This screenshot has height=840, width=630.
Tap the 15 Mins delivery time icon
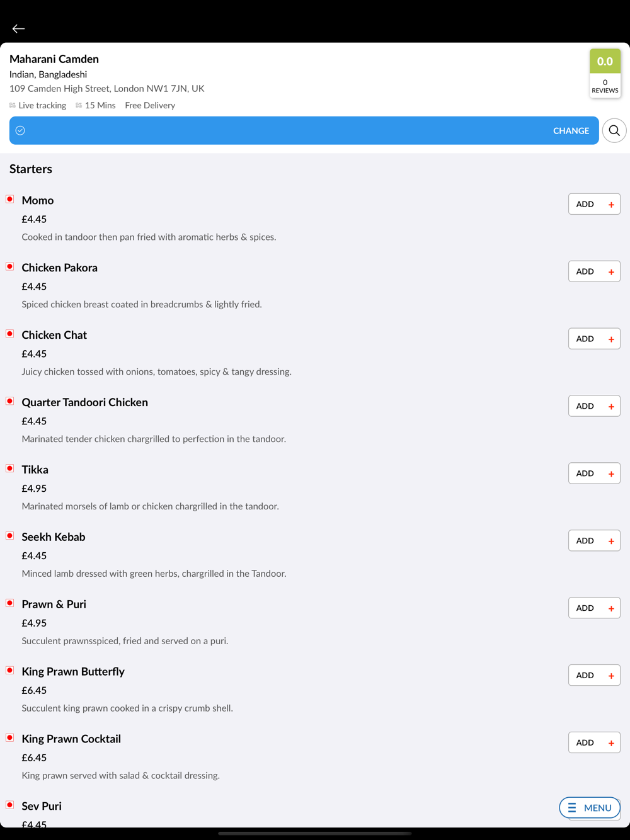[79, 105]
